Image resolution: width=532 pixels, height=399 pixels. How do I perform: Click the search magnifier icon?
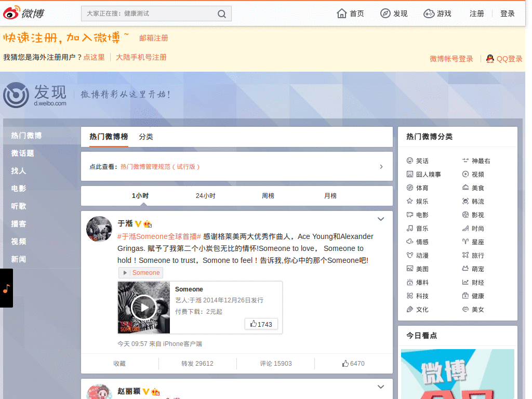(221, 14)
